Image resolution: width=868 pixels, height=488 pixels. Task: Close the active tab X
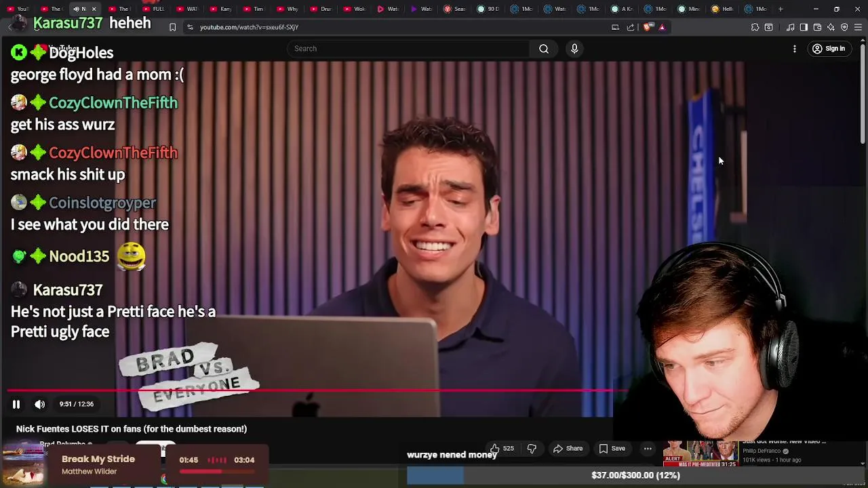tap(94, 9)
